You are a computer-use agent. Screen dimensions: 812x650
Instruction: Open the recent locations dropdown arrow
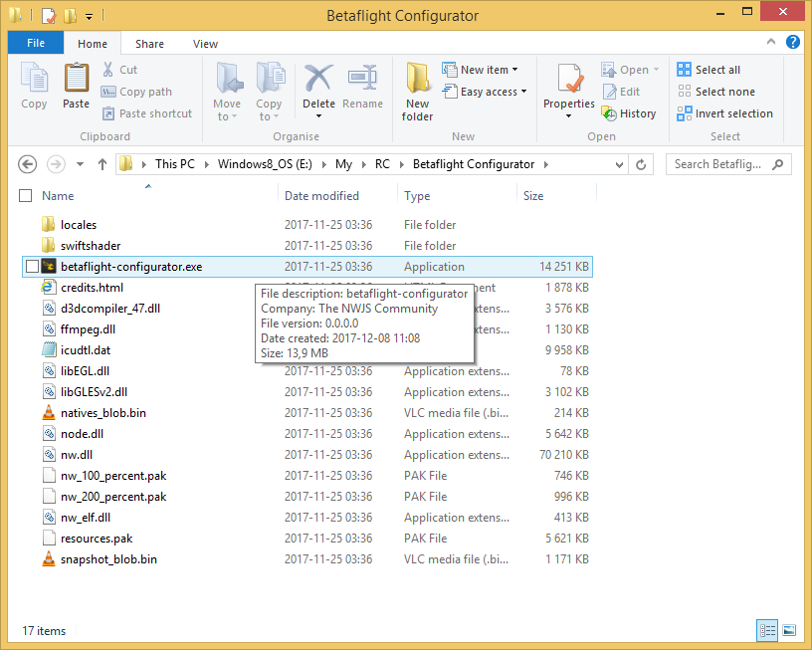80,164
